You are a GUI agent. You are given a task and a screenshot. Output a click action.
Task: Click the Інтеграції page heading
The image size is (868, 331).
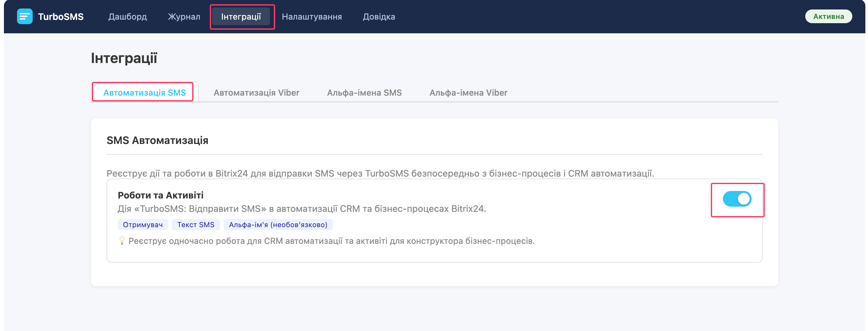coord(124,58)
